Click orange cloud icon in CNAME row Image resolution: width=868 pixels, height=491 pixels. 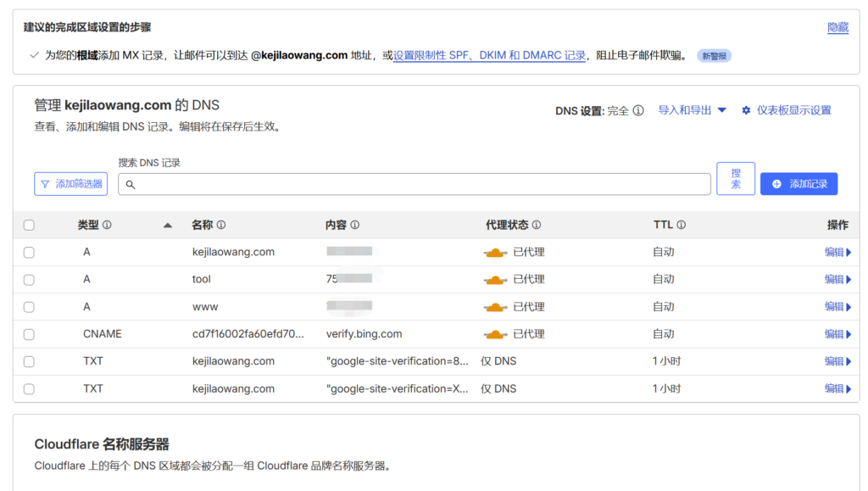[495, 334]
